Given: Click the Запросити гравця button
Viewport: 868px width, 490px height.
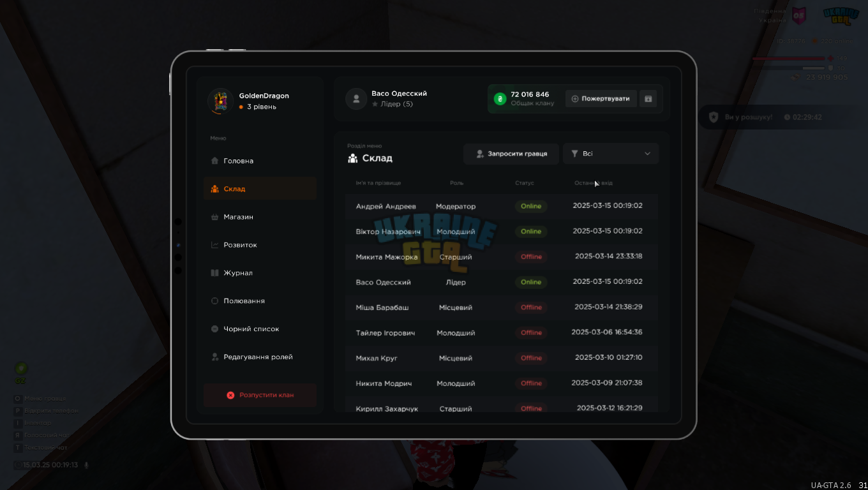Looking at the screenshot, I should [x=511, y=154].
